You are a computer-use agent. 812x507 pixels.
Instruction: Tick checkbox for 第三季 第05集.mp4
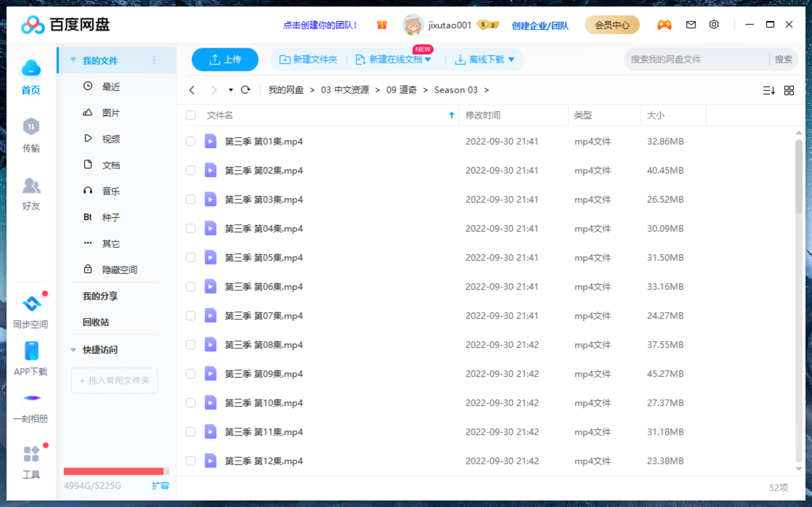[x=191, y=258]
